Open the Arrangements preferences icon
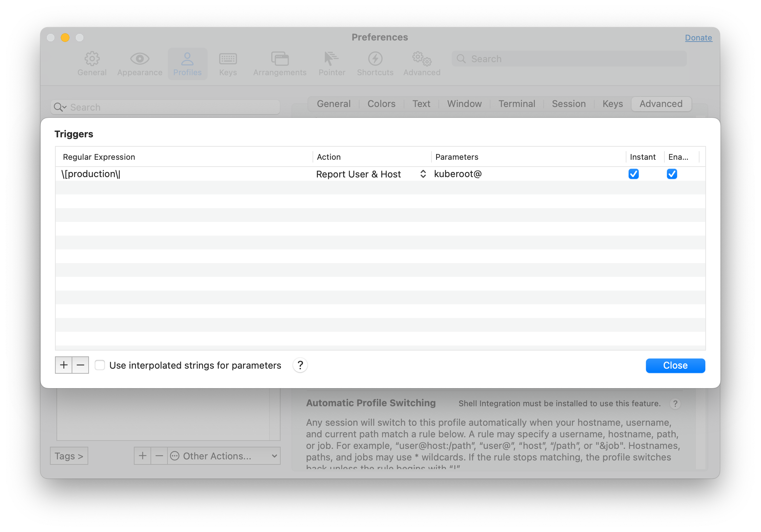Screen dimensions: 761x532 tap(280, 59)
